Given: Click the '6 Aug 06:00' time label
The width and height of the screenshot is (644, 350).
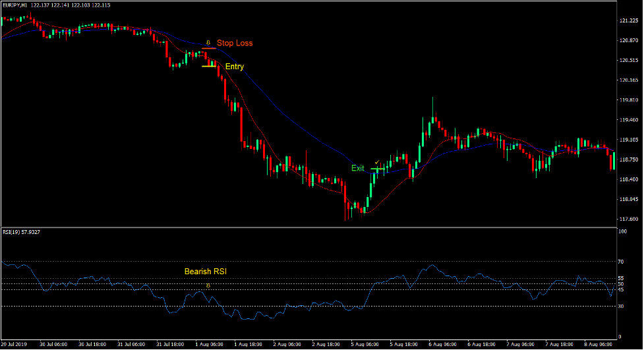Looking at the screenshot, I should 443,344.
